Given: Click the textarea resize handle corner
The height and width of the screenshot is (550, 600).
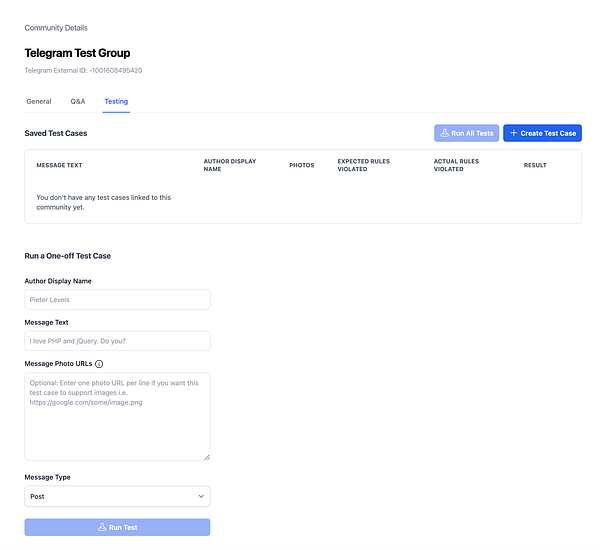Looking at the screenshot, I should (x=207, y=457).
